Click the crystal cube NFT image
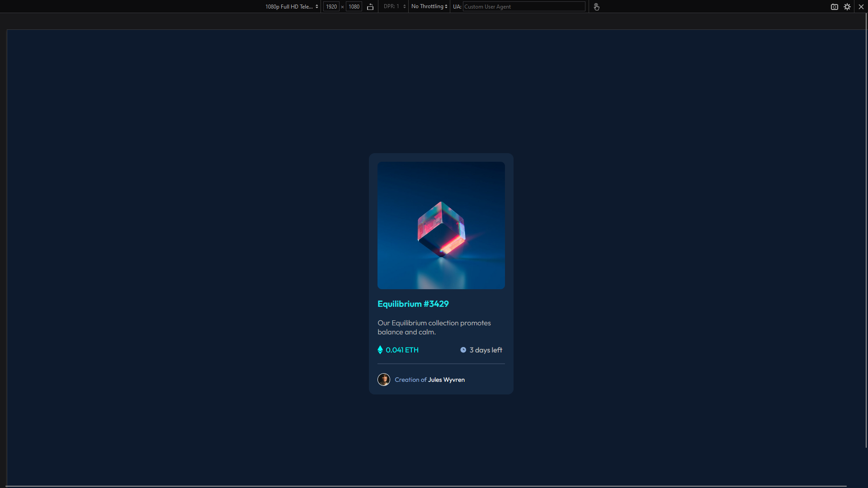 pyautogui.click(x=441, y=225)
